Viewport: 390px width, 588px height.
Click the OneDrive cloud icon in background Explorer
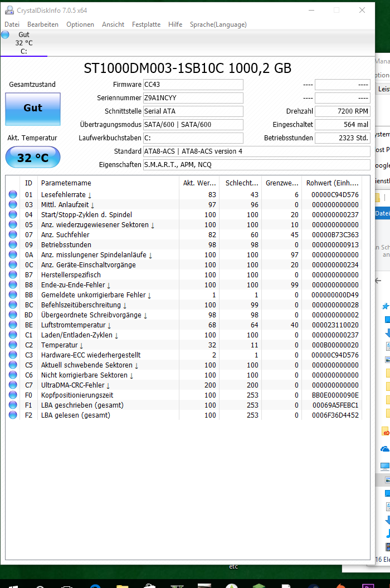385,449
